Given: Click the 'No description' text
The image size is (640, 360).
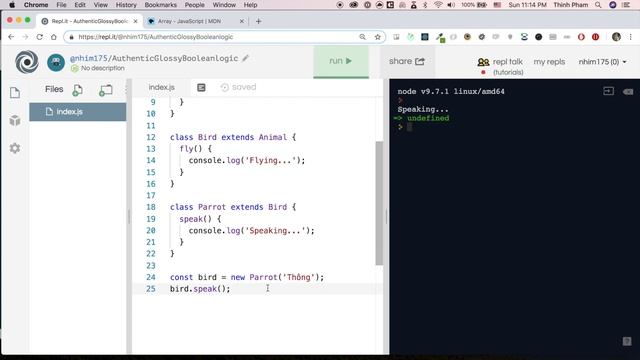Looking at the screenshot, I should tap(102, 68).
